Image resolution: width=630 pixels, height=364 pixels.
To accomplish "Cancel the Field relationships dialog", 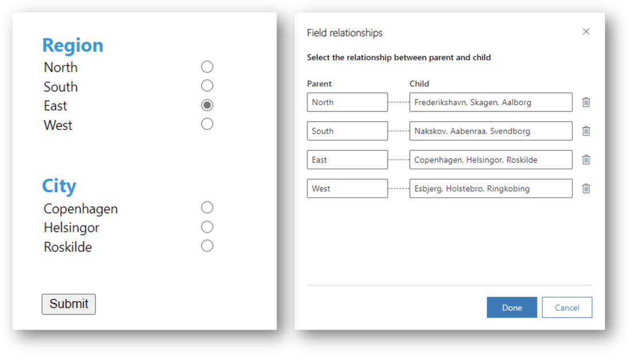I will point(566,307).
